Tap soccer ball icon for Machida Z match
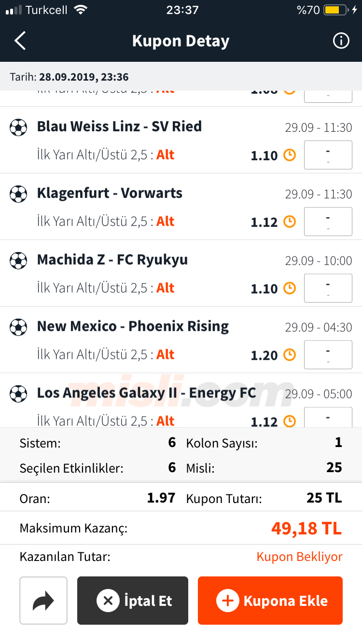 [18, 261]
